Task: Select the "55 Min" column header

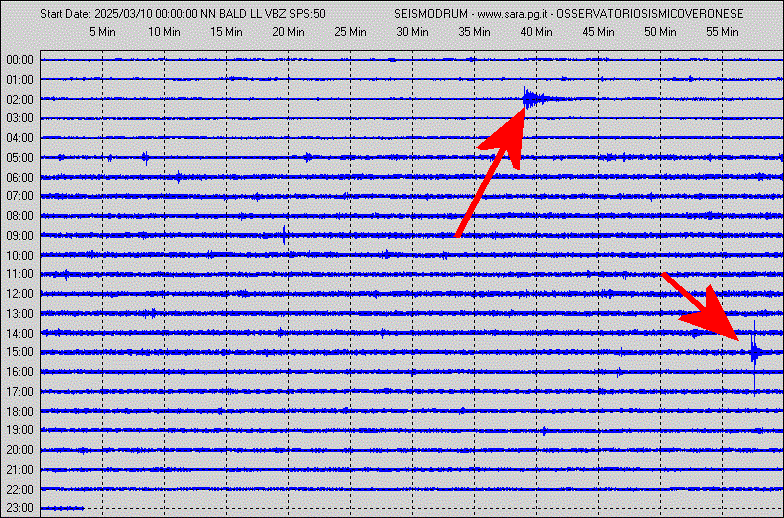Action: point(722,32)
